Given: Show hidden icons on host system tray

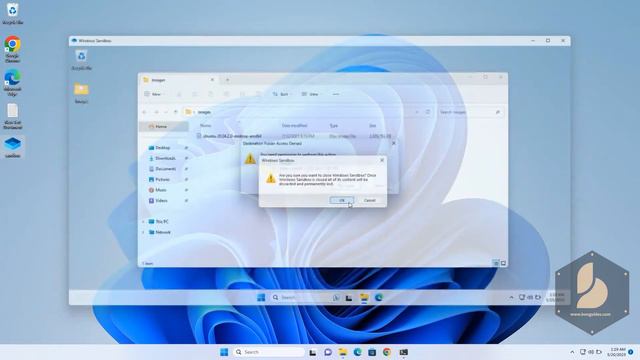Looking at the screenshot, I should point(572,352).
